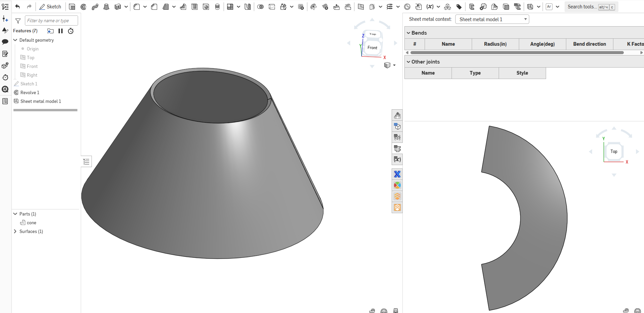The image size is (644, 313).
Task: Toggle the rollback pause button in Features
Action: (61, 31)
